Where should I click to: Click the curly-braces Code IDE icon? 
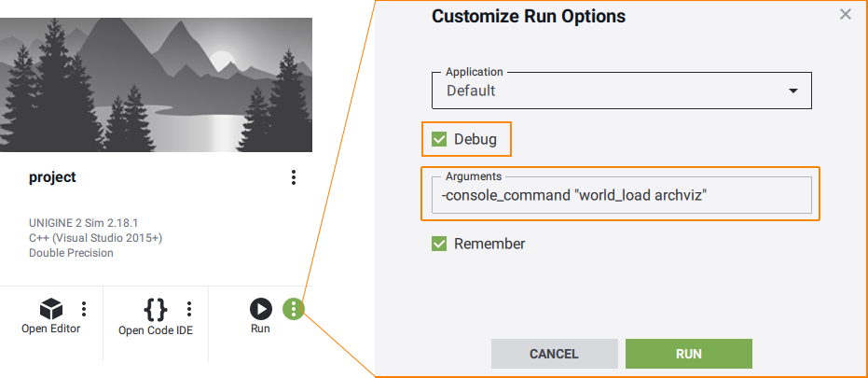(x=156, y=309)
